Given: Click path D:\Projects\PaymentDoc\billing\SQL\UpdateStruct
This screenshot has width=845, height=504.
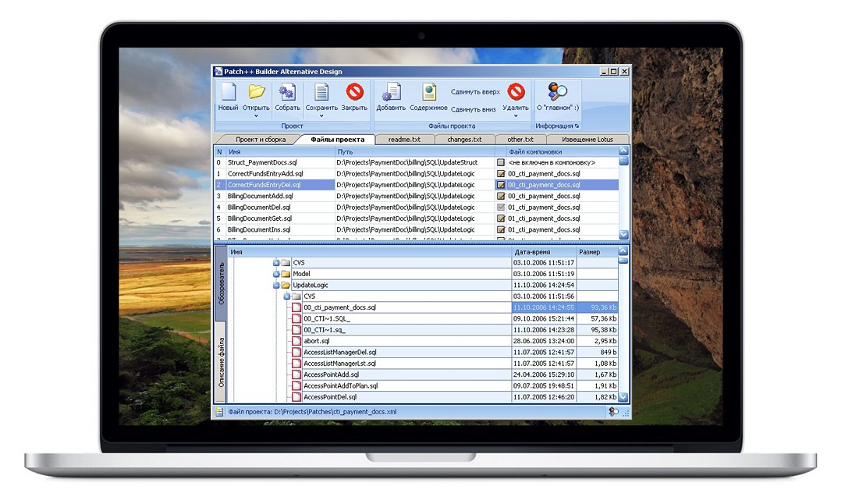Looking at the screenshot, I should [x=407, y=162].
